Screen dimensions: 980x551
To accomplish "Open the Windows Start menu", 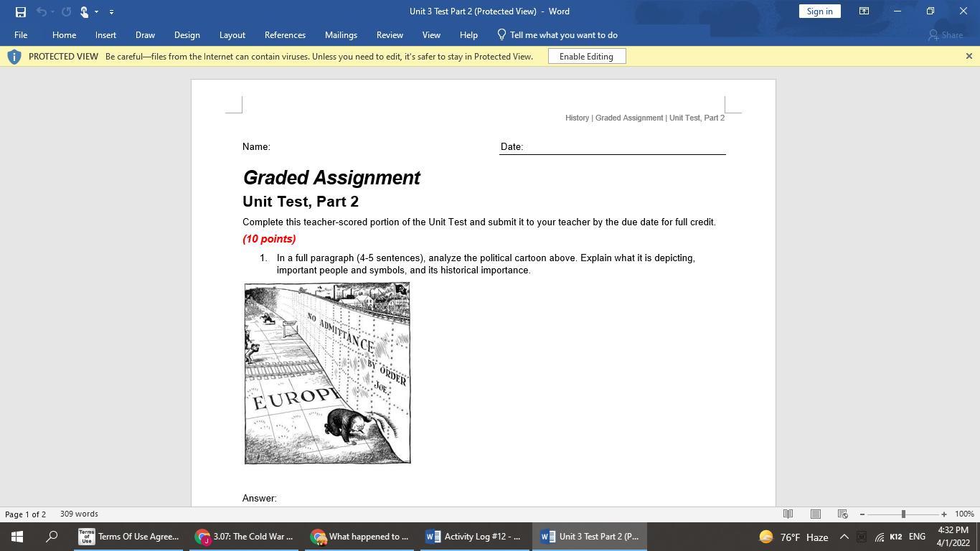I will (x=17, y=537).
